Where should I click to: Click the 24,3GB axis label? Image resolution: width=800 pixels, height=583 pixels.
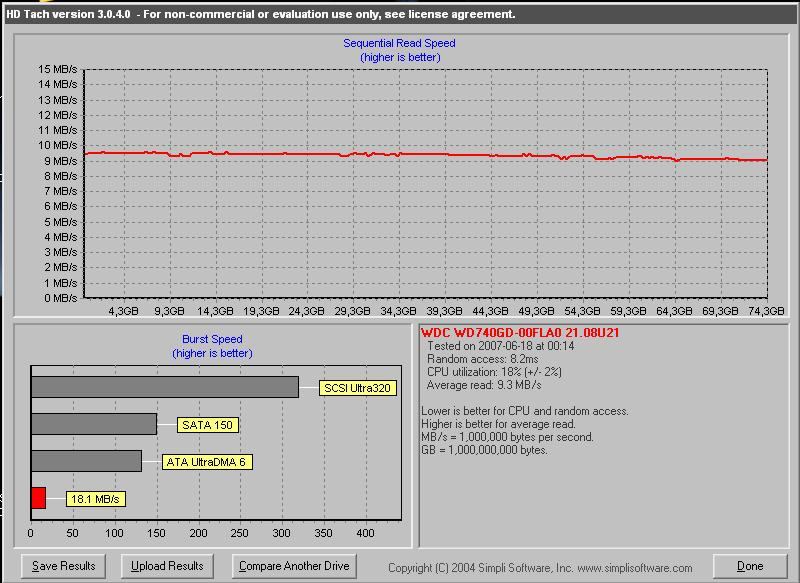[x=307, y=311]
